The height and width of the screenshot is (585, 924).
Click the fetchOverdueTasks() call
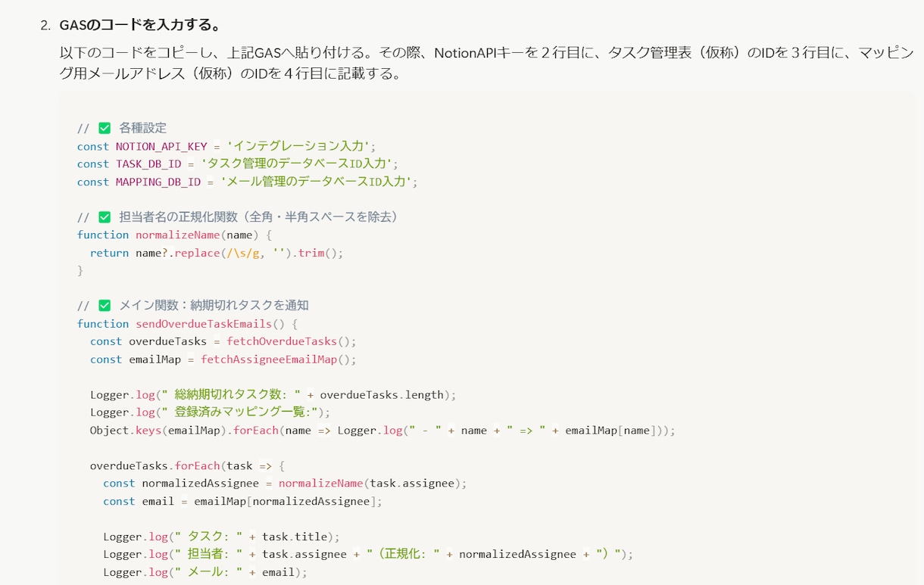291,341
